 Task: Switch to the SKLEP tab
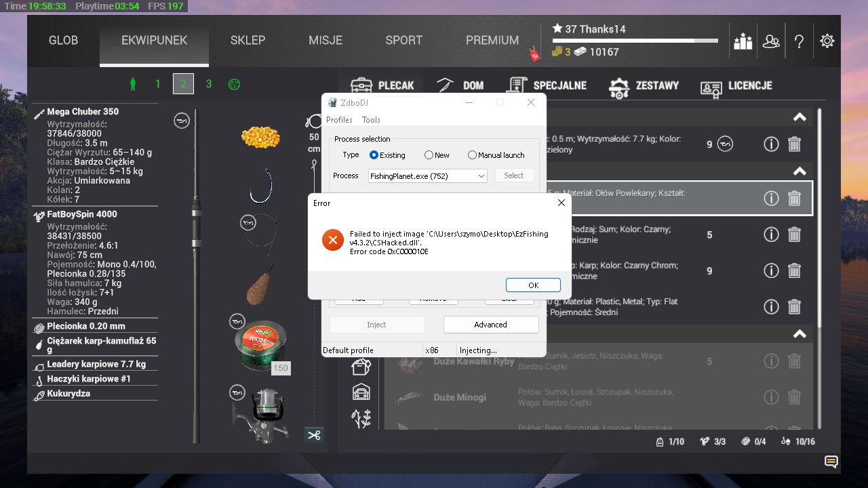tap(248, 41)
